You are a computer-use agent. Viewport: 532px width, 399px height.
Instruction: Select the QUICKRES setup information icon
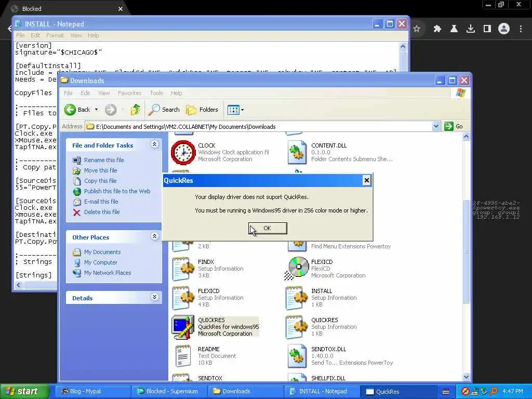point(297,327)
